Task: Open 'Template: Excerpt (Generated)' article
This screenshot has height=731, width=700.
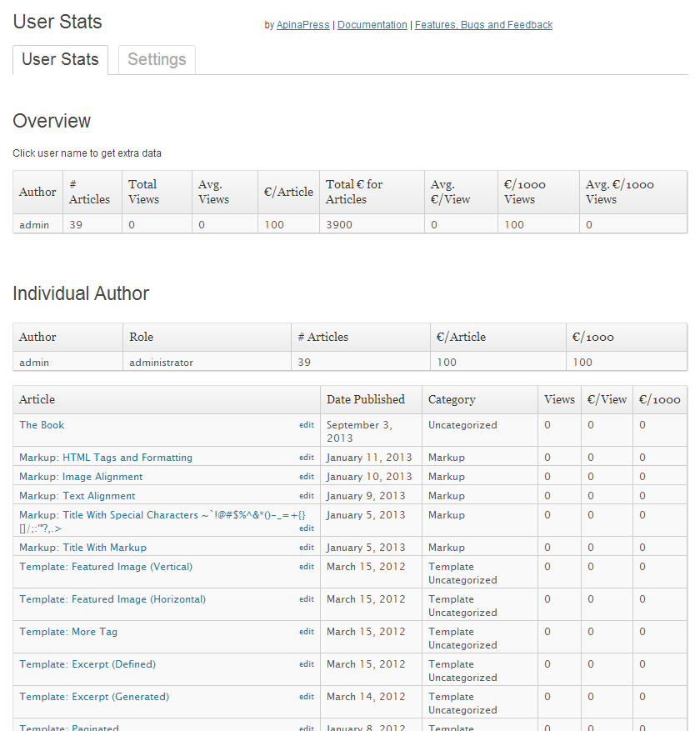Action: tap(94, 697)
